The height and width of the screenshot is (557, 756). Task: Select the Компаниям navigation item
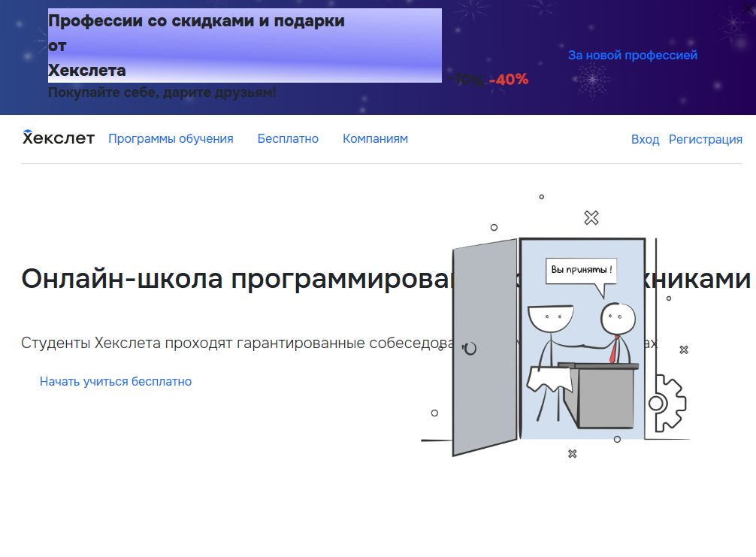(375, 138)
